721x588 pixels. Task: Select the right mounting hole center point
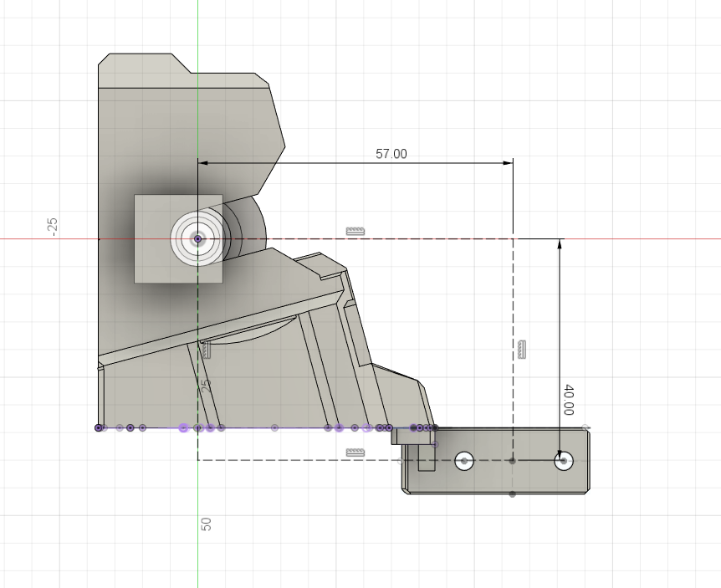563,460
